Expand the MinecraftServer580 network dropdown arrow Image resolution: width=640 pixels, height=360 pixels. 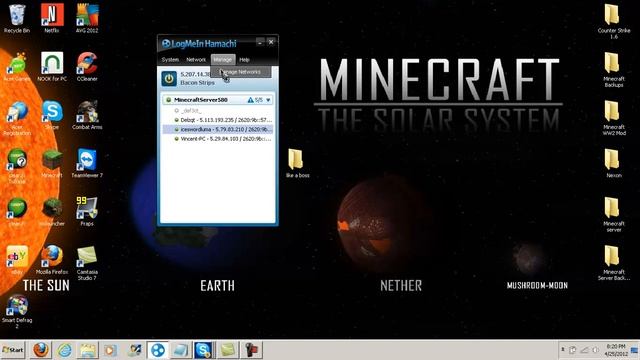[x=268, y=100]
